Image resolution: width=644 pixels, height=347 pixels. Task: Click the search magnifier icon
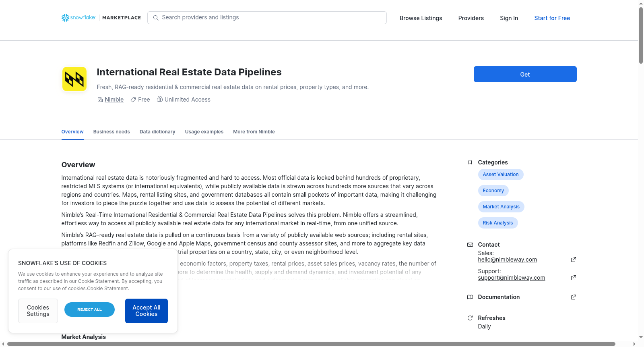pos(156,18)
